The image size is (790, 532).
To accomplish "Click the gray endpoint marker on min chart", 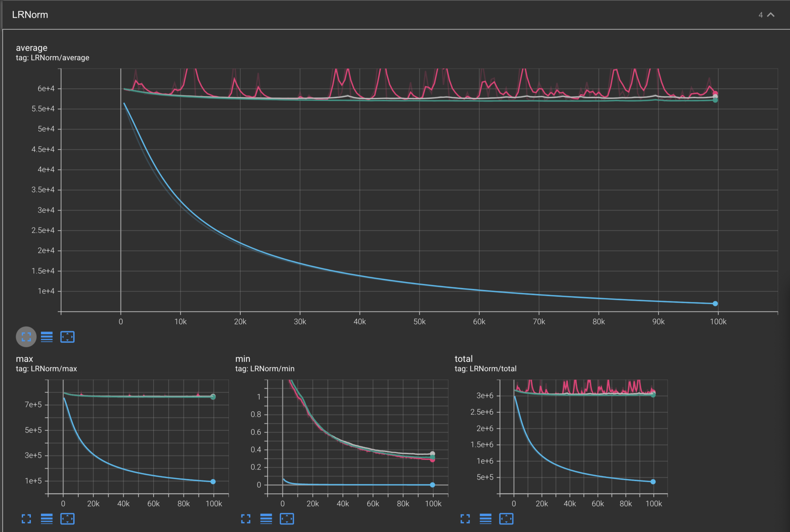I will 432,454.
